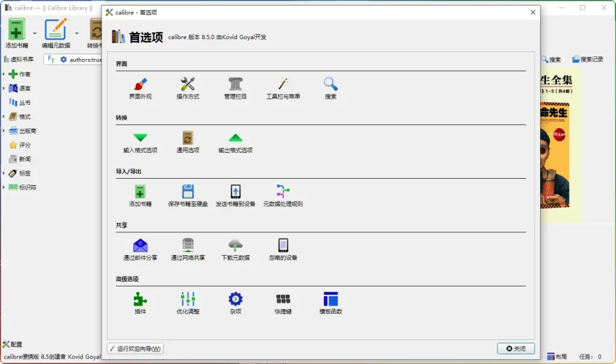
Task: Select 新闻 in tag browser
Action: [x=20, y=159]
